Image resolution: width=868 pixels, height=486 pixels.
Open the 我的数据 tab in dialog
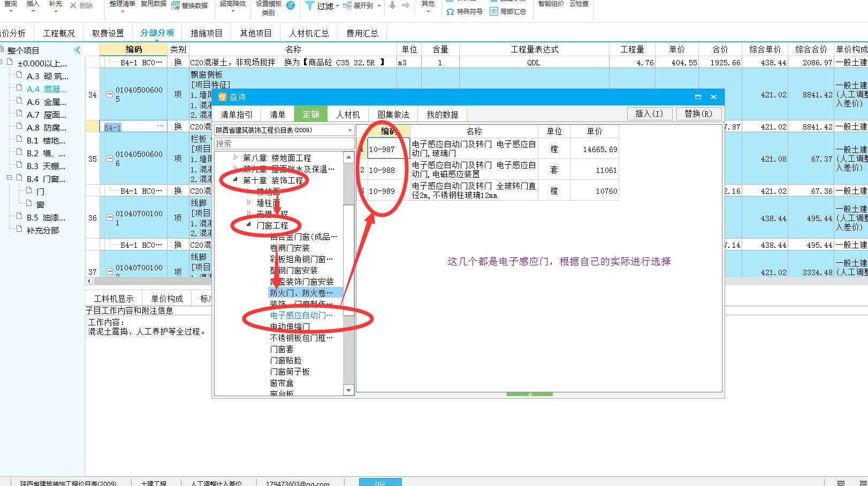click(443, 115)
